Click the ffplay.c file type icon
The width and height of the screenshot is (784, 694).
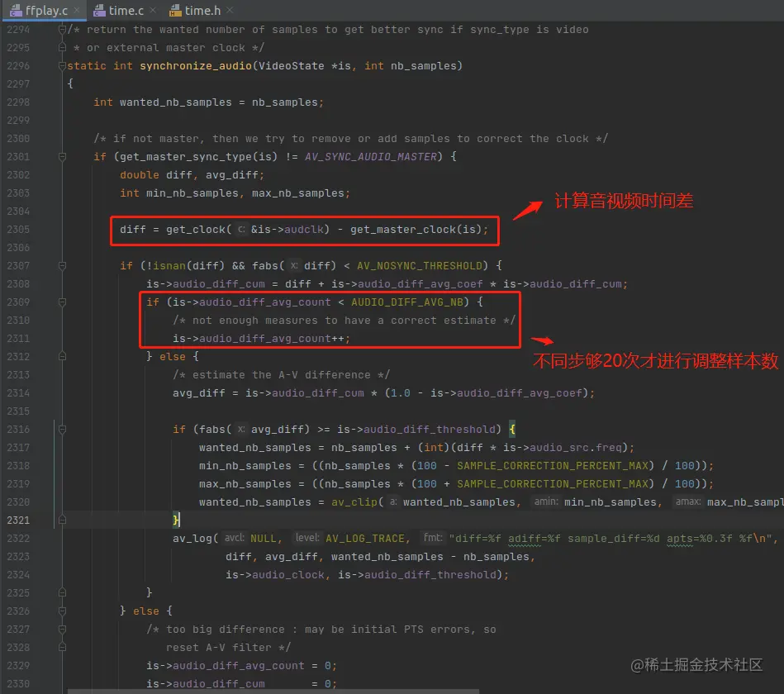[x=16, y=10]
